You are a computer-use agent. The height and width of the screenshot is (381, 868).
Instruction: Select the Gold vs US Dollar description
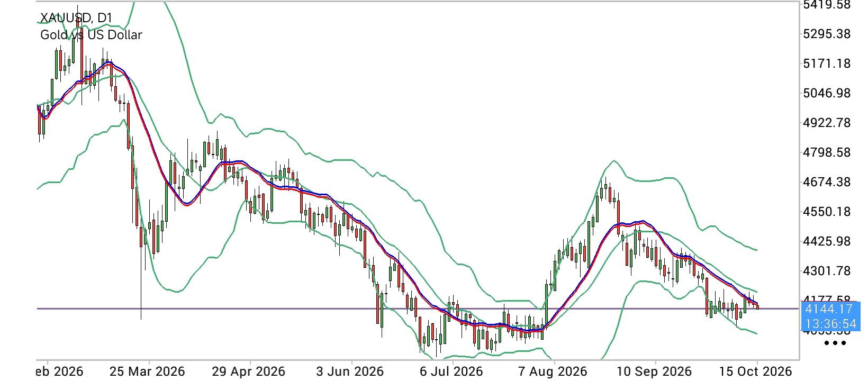[91, 35]
